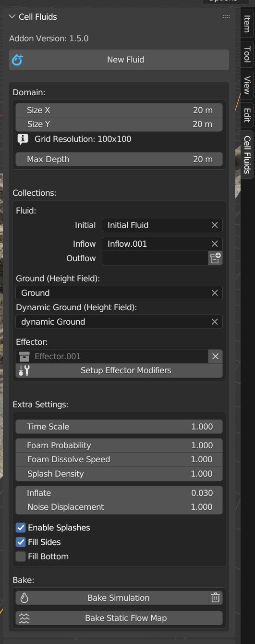This screenshot has height=644, width=255.
Task: Clear the Initial Fluid collection with X
Action: (x=215, y=225)
